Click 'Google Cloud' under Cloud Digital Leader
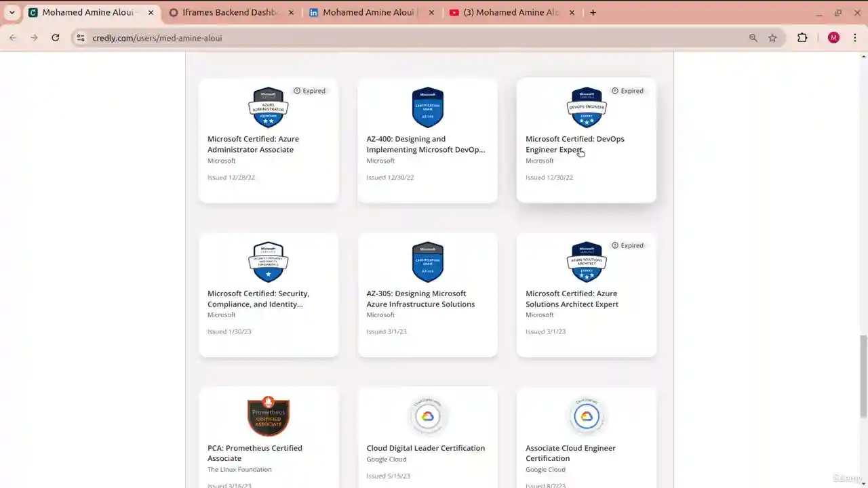Viewport: 868px width, 488px height. [x=387, y=460]
